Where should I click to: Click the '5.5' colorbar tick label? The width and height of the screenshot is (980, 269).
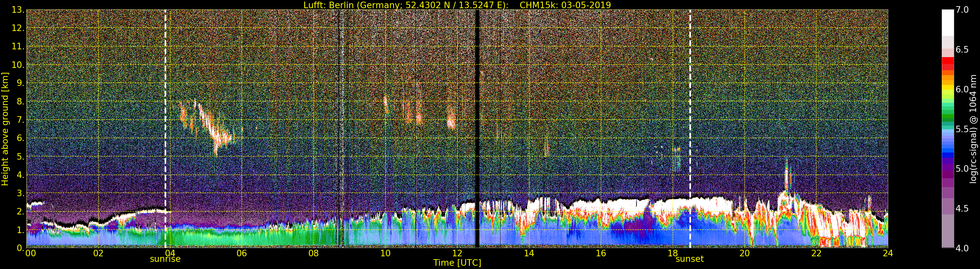(x=962, y=129)
